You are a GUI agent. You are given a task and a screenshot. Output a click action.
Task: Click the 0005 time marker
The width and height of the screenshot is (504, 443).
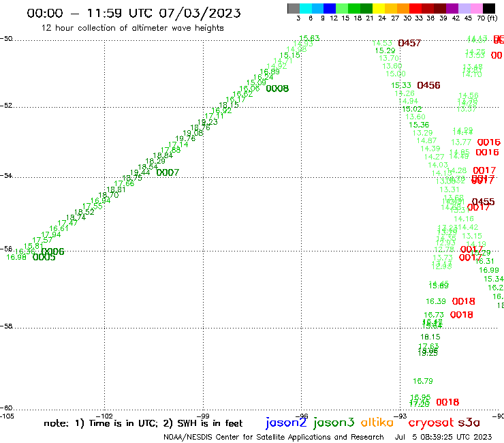[44, 257]
